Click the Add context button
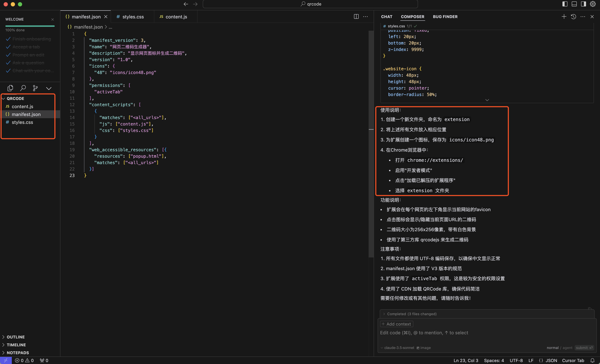Viewport: 600px width, 364px height. pos(396,324)
